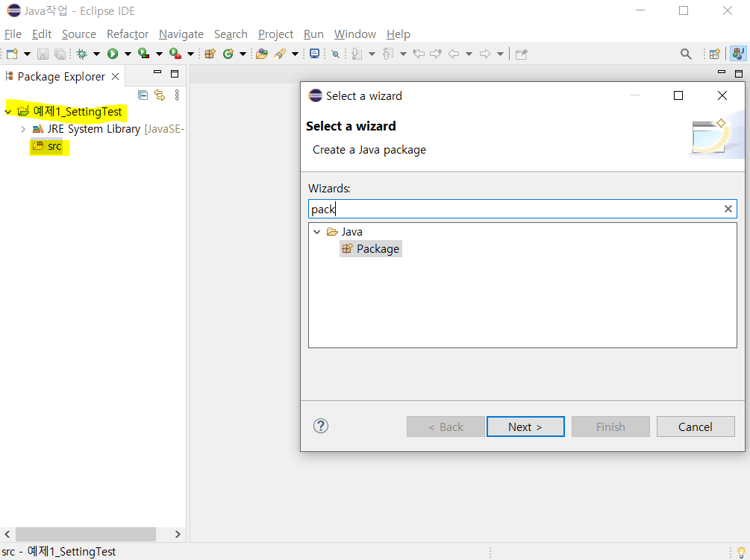Select the Package wizard entry
The image size is (750, 560).
(x=371, y=249)
